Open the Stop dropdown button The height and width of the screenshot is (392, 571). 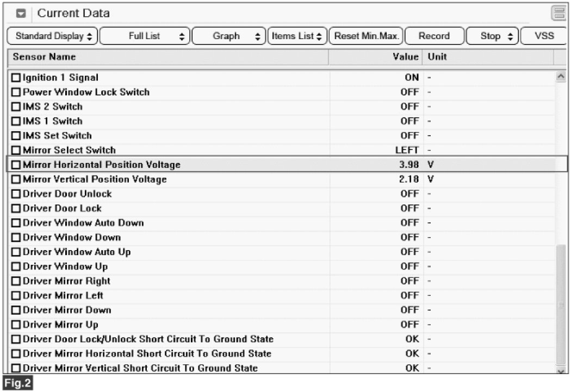[x=492, y=36]
